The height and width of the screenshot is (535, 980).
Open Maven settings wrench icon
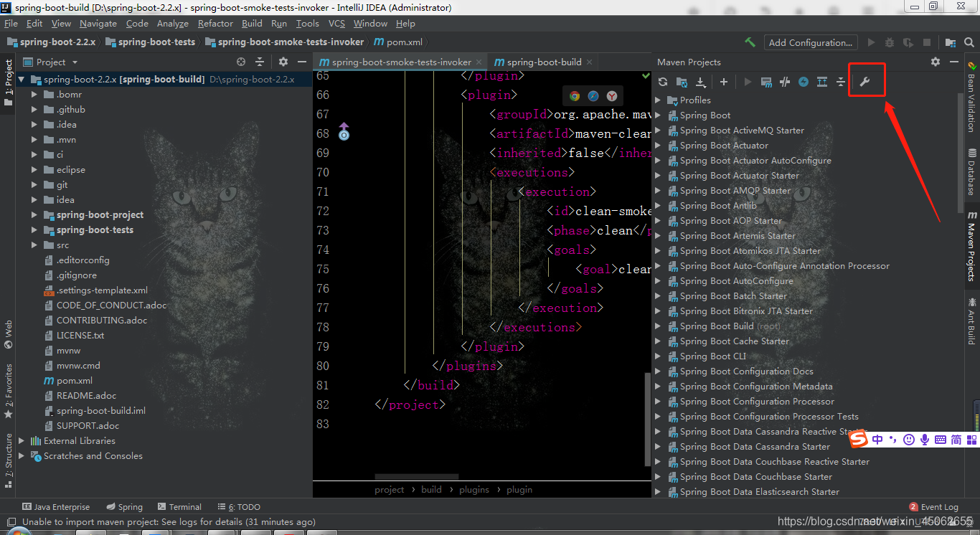point(864,82)
